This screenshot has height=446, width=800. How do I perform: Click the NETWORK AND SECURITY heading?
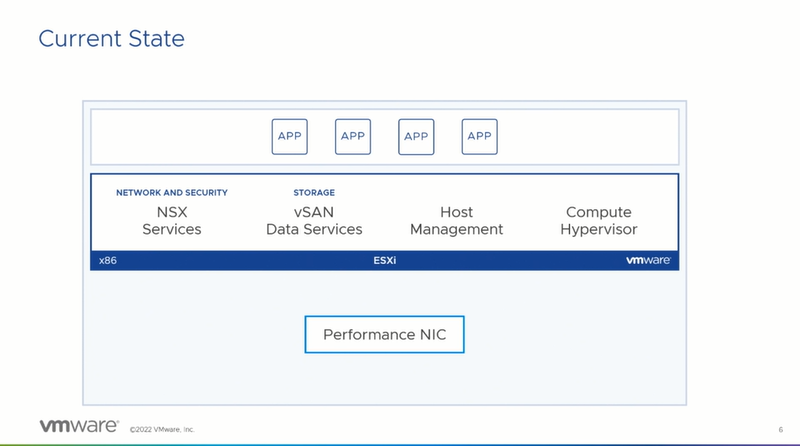pos(171,192)
